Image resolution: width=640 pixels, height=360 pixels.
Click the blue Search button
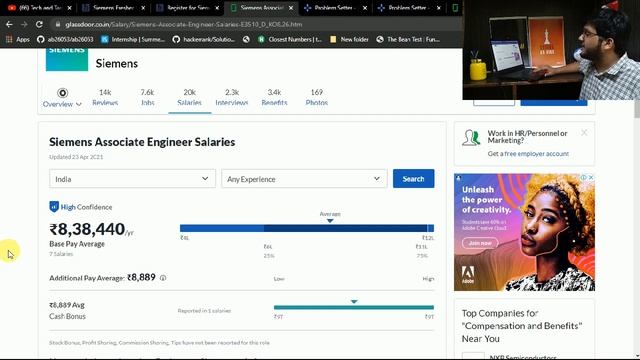point(413,179)
